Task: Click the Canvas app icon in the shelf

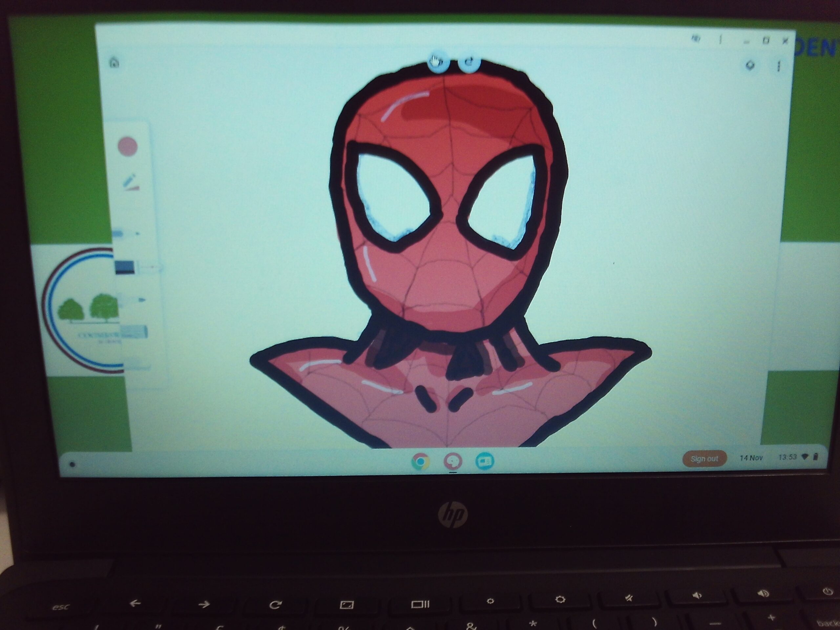Action: tap(453, 461)
